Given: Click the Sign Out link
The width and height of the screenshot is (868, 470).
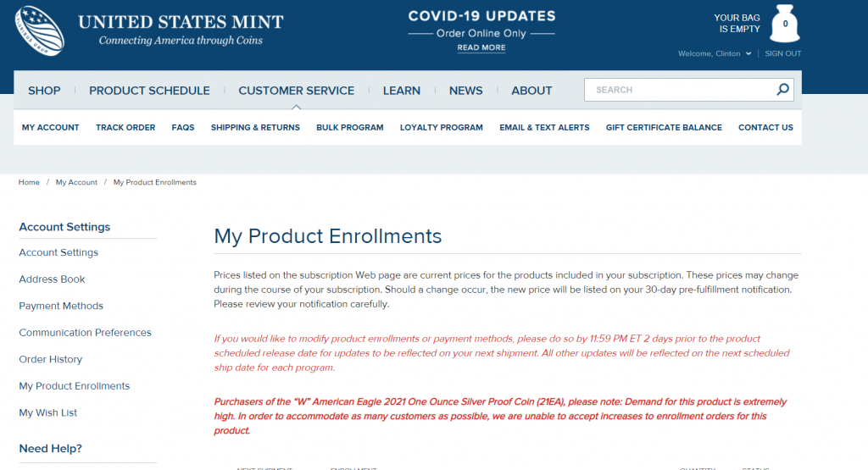Looking at the screenshot, I should pos(782,53).
